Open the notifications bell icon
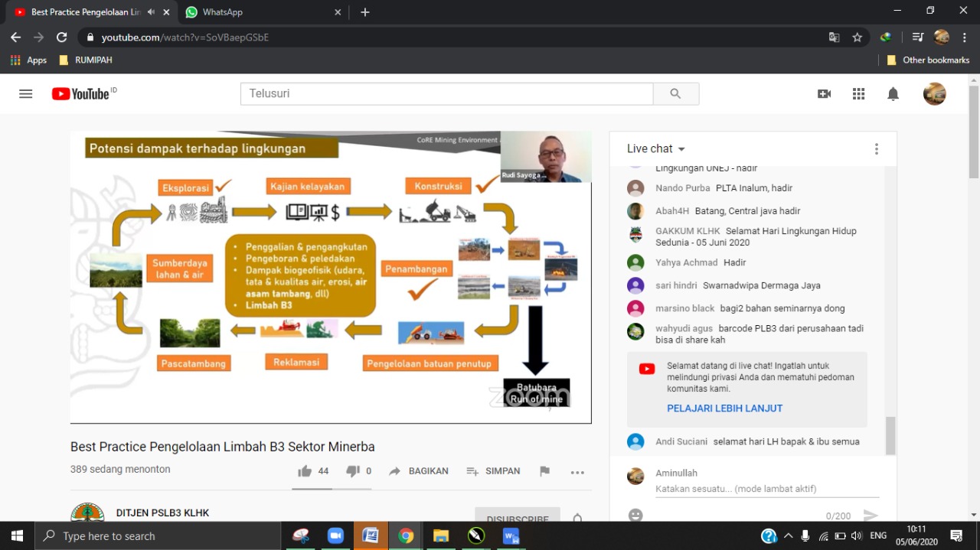Screen dimensions: 980x550 (x=893, y=94)
